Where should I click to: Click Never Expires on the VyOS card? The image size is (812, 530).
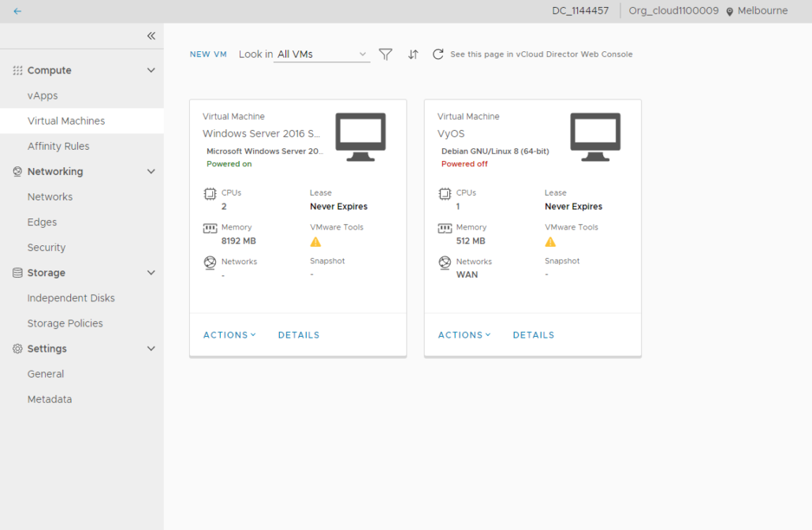pyautogui.click(x=573, y=206)
